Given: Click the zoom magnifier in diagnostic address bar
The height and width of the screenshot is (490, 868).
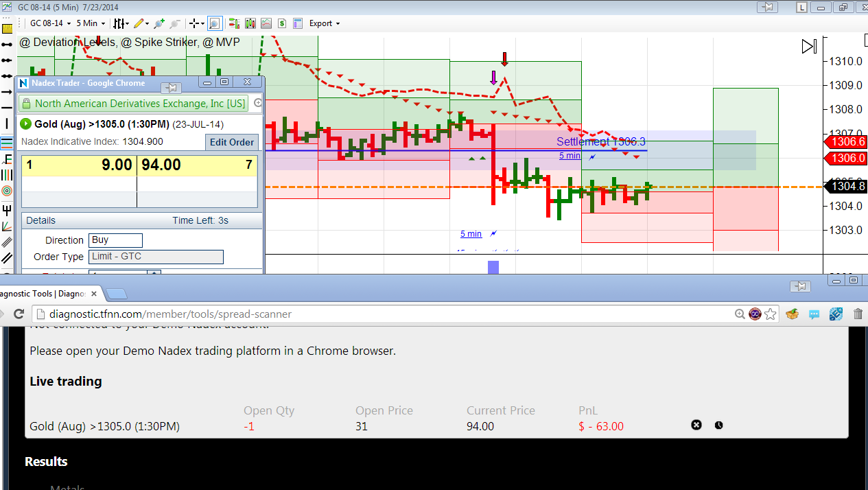Looking at the screenshot, I should (740, 314).
